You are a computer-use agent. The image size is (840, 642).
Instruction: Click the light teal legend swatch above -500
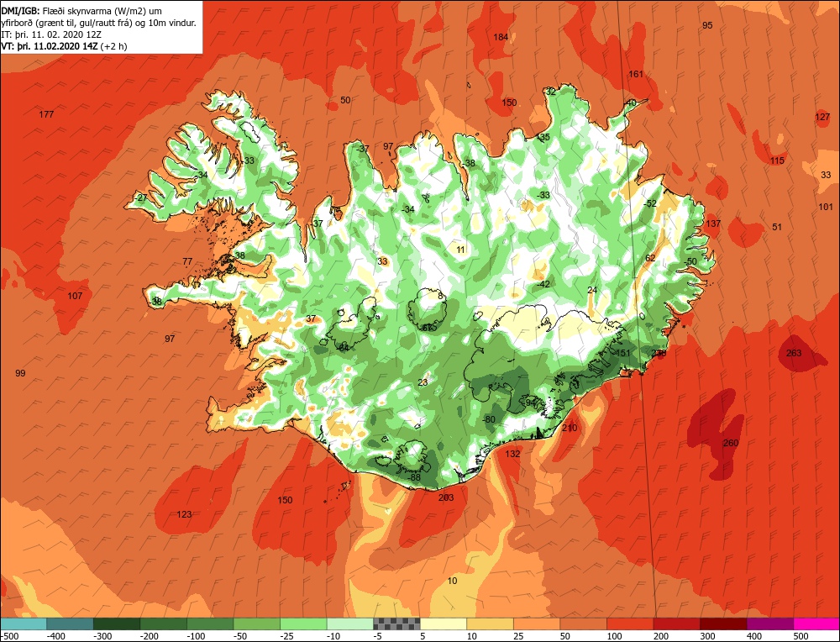24,624
